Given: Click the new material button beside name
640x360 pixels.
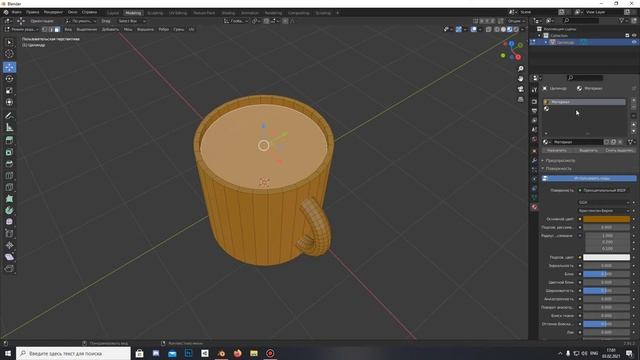Looking at the screenshot, I should coord(613,142).
